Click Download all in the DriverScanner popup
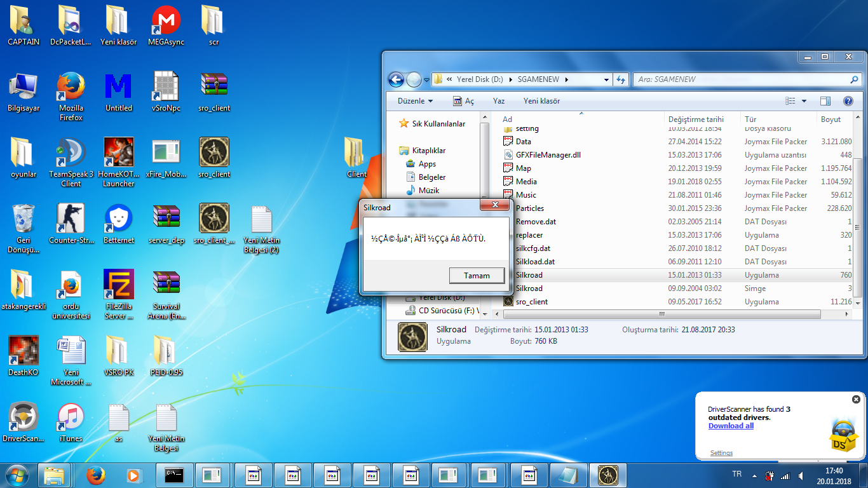868x488 pixels. [x=731, y=426]
